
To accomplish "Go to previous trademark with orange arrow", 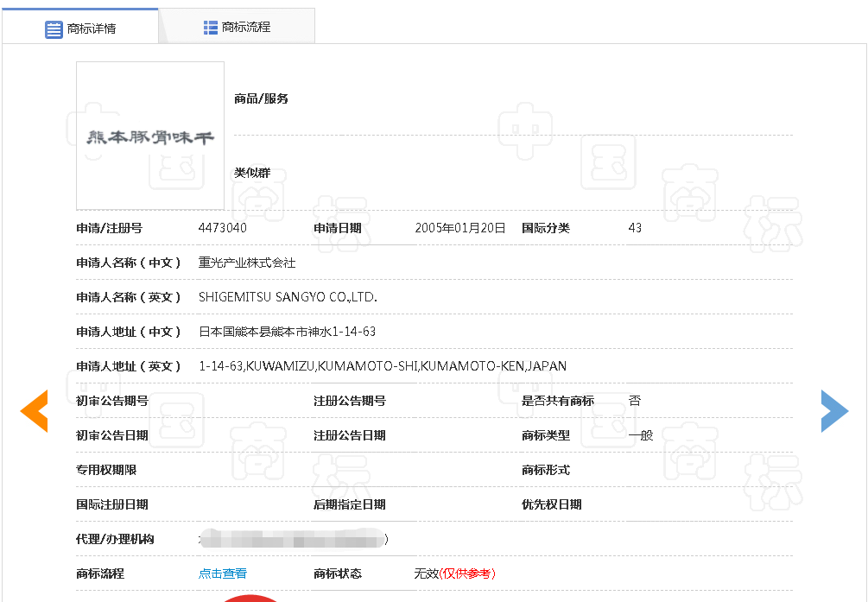I will point(34,411).
